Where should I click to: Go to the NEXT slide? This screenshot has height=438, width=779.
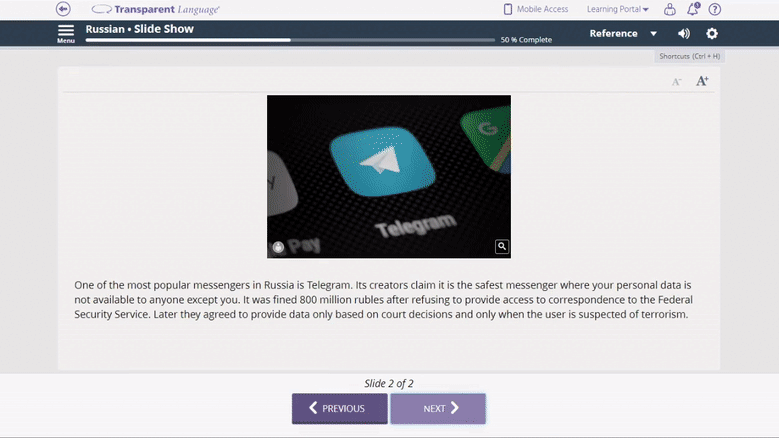pos(438,409)
